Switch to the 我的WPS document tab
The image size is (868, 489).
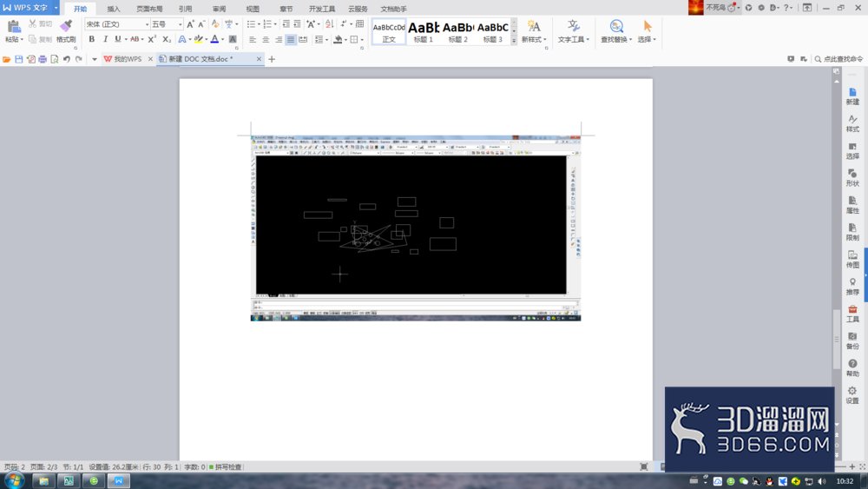128,59
